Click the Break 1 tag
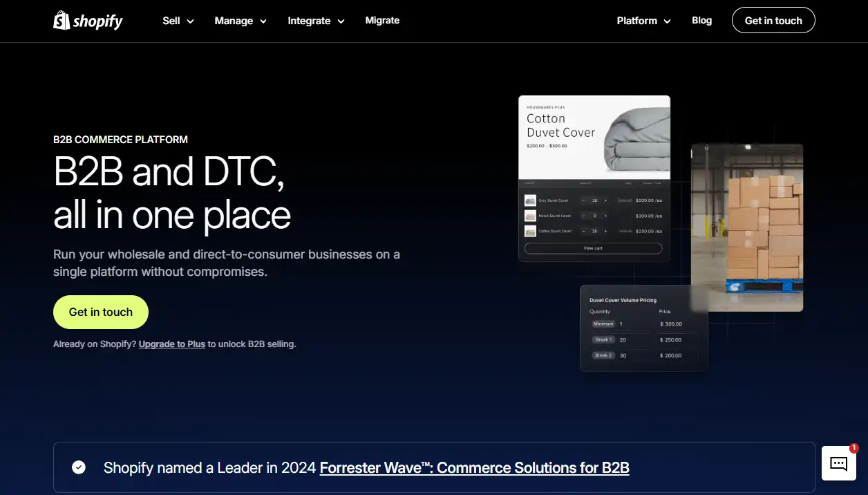Viewport: 868px width, 495px height. [603, 339]
